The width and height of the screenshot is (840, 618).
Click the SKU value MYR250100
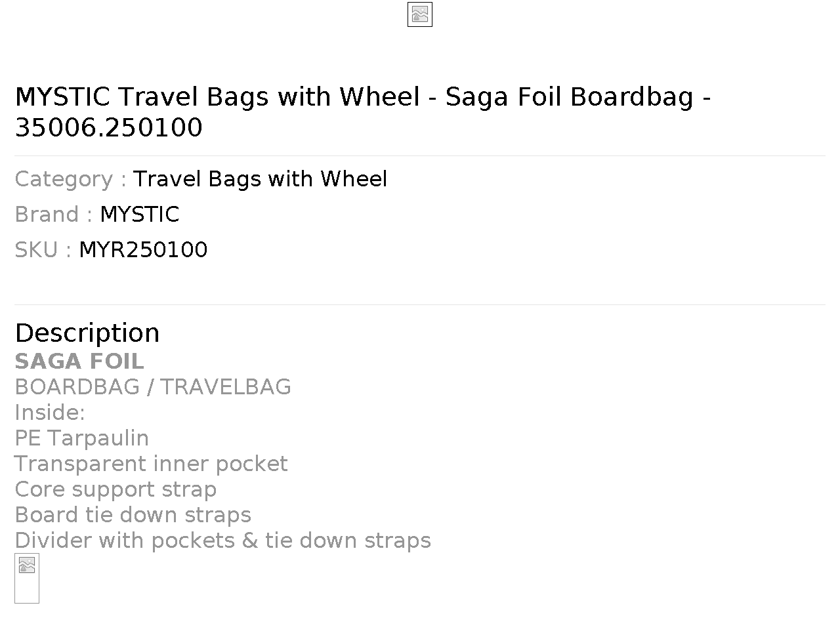(143, 250)
